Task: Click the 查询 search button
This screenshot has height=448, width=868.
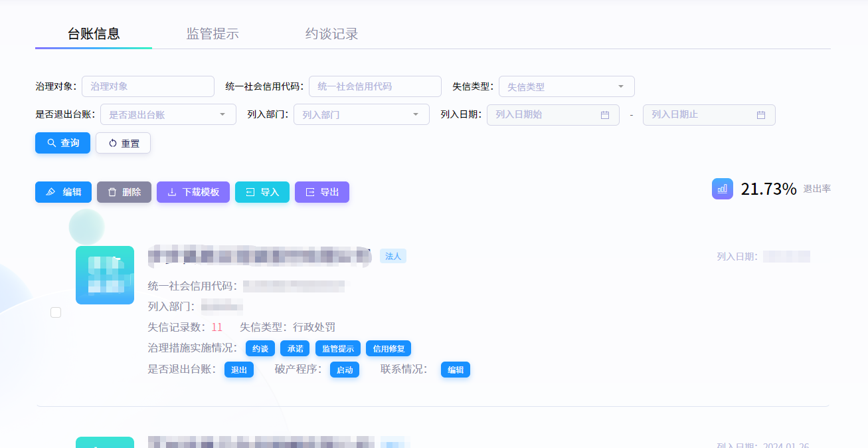Action: point(62,143)
